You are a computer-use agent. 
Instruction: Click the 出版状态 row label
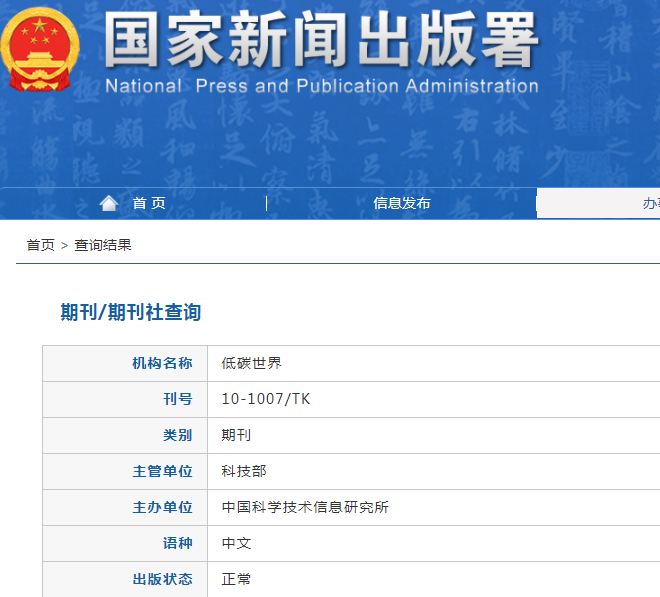162,579
